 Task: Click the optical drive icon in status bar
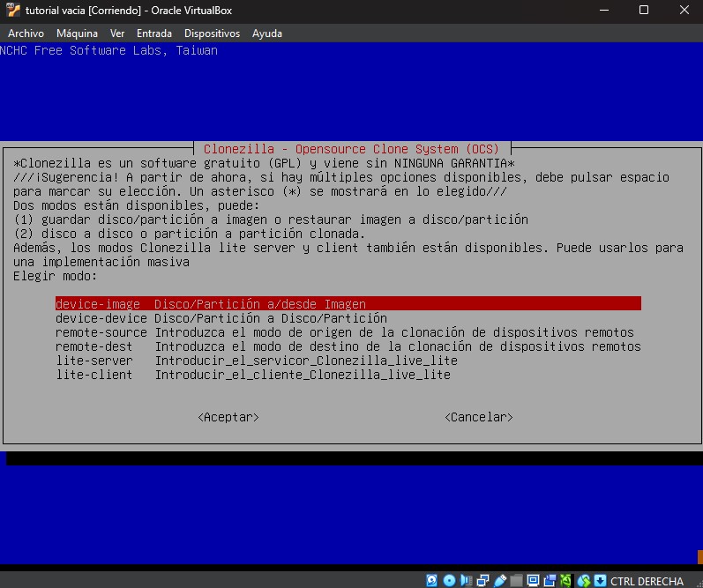pyautogui.click(x=449, y=581)
